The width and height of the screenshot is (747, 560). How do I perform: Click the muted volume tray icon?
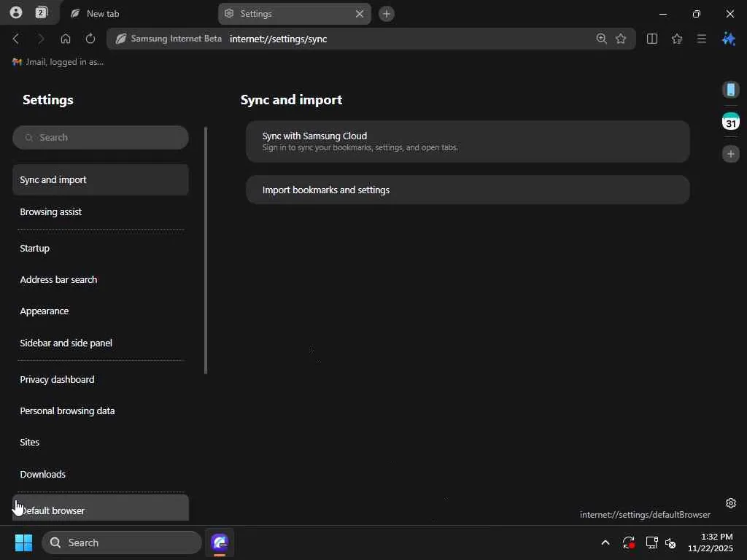coord(670,542)
